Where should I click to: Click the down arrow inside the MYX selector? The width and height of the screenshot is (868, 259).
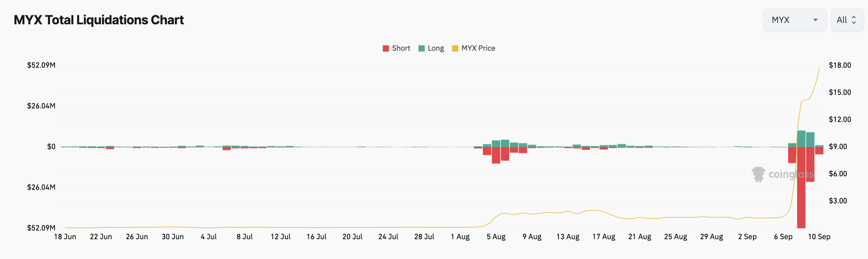(816, 20)
